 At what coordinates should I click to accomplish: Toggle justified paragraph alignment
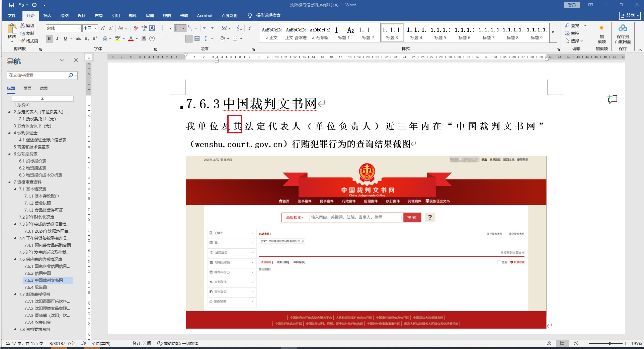click(x=189, y=38)
